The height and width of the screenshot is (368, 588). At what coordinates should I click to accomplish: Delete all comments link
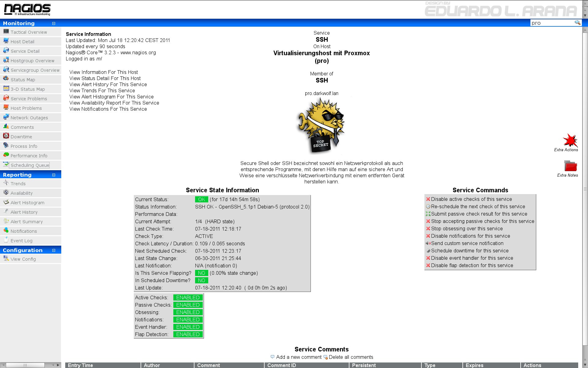[x=351, y=357]
